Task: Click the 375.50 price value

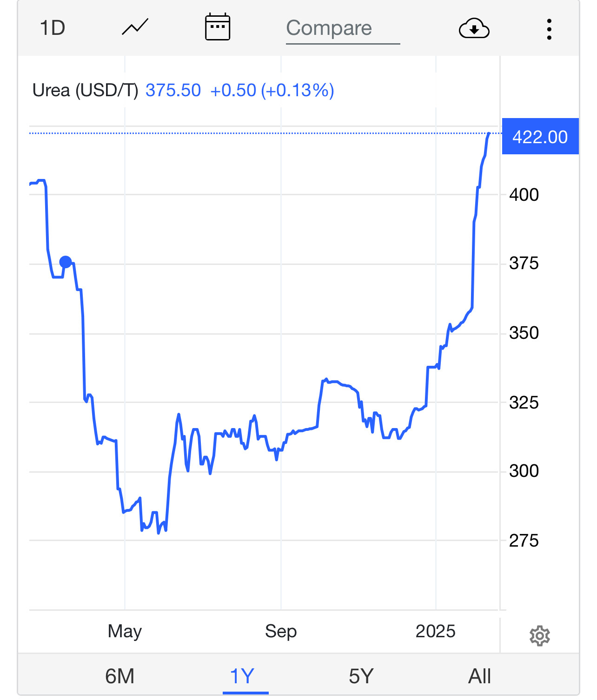Action: click(173, 90)
